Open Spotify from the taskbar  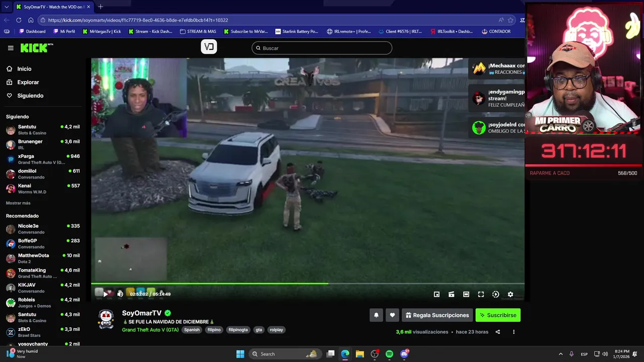click(389, 354)
